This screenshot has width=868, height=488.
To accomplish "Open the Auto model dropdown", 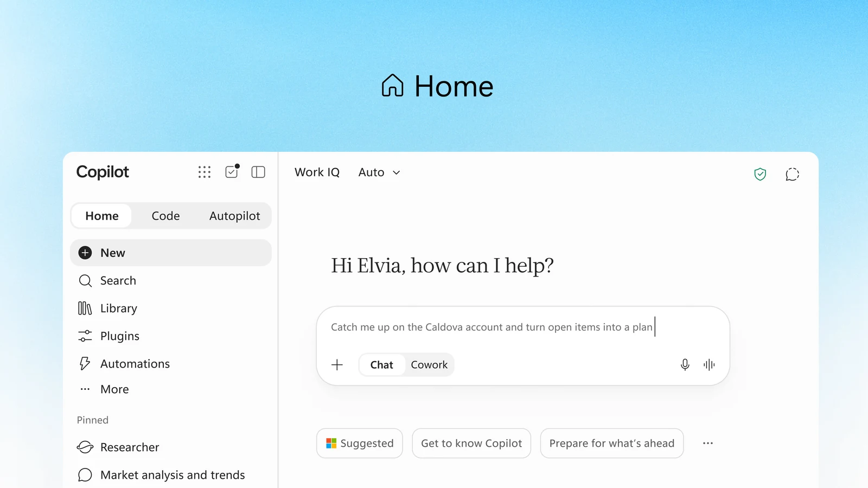I will tap(380, 172).
